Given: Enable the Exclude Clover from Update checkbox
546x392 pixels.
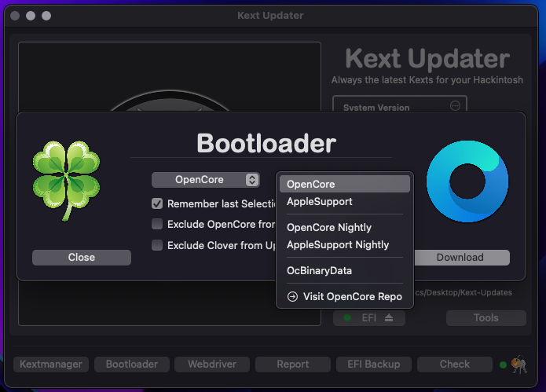Looking at the screenshot, I should coord(157,245).
